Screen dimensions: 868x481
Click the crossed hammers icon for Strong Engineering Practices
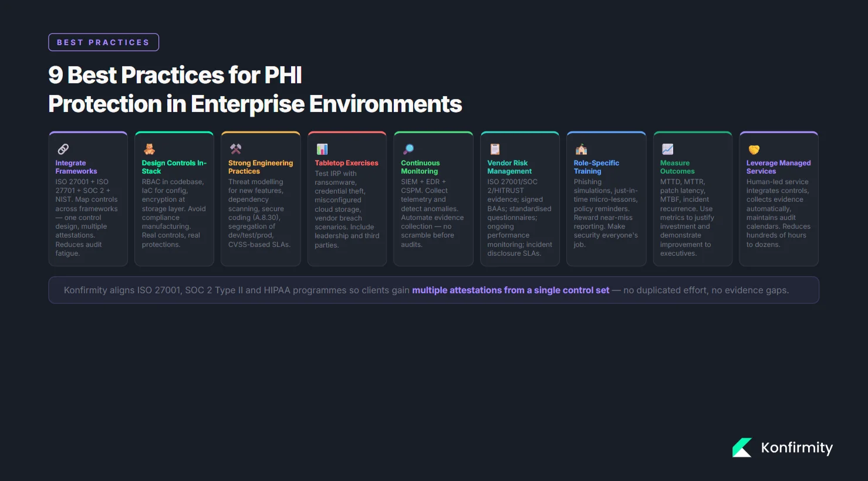(x=235, y=149)
